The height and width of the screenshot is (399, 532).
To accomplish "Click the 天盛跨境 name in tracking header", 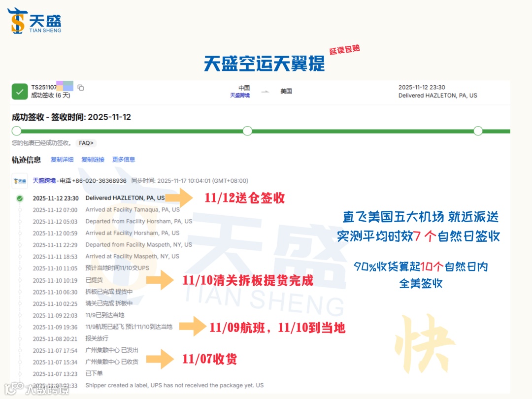I will pos(44,180).
